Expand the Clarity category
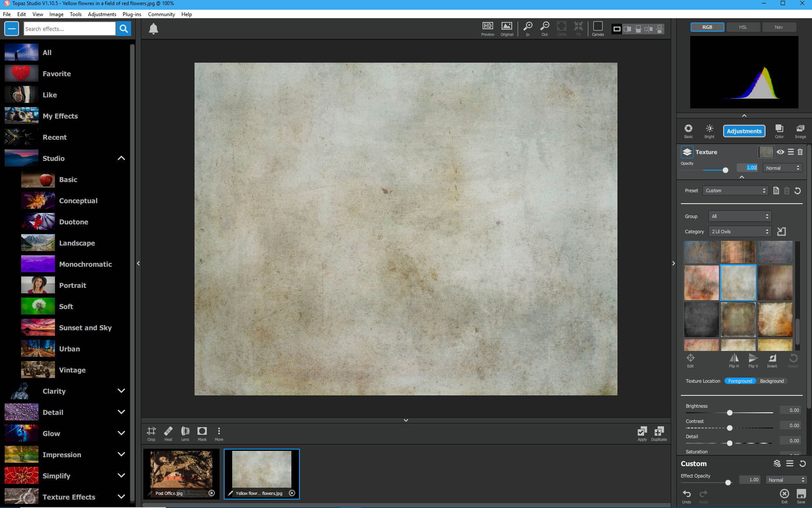Viewport: 812px width, 508px height. tap(121, 391)
